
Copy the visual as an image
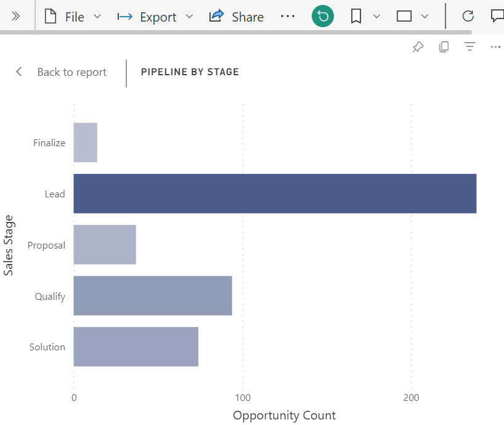pyautogui.click(x=444, y=46)
